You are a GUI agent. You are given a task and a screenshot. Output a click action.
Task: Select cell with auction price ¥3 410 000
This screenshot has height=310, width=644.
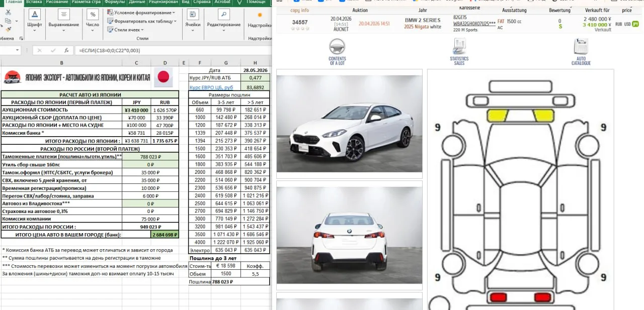[x=136, y=110]
